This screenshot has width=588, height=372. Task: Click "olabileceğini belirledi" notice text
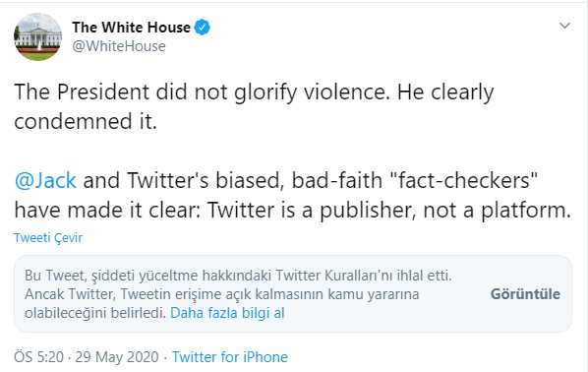(x=95, y=313)
